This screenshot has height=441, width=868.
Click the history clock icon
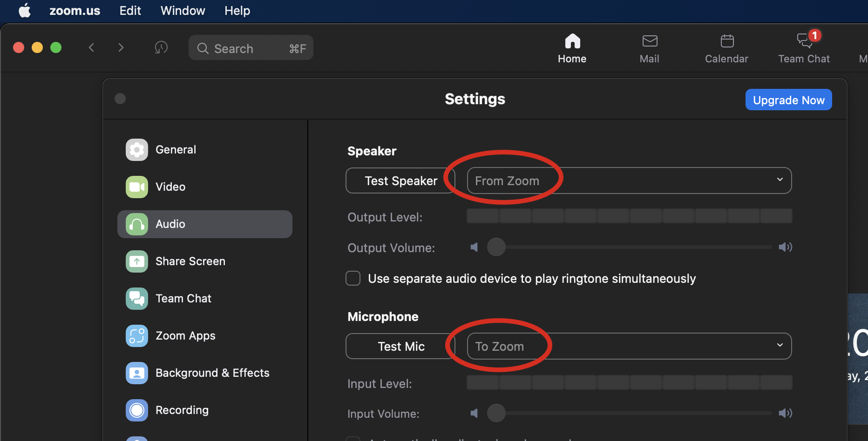(x=161, y=47)
